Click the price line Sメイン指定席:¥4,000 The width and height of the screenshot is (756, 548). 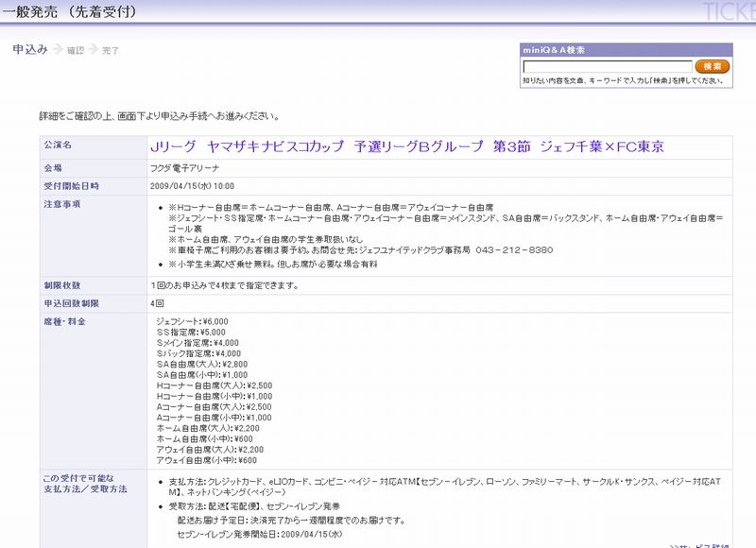(x=198, y=343)
